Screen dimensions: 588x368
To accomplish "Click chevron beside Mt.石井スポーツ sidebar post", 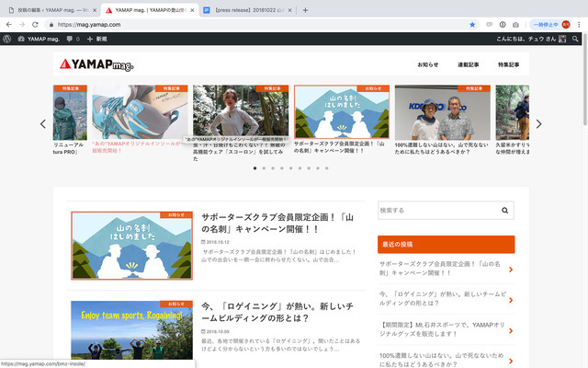I will click(511, 331).
